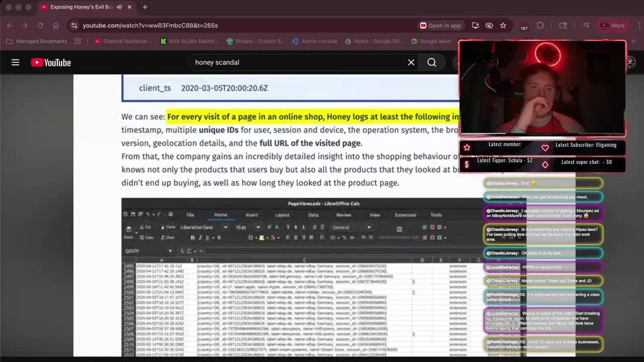Open the Stream – Creator bookmark
644x362 pixels.
coord(256,41)
